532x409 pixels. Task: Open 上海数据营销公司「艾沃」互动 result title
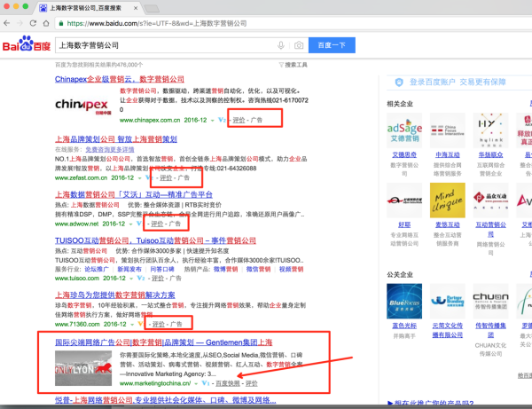(134, 194)
